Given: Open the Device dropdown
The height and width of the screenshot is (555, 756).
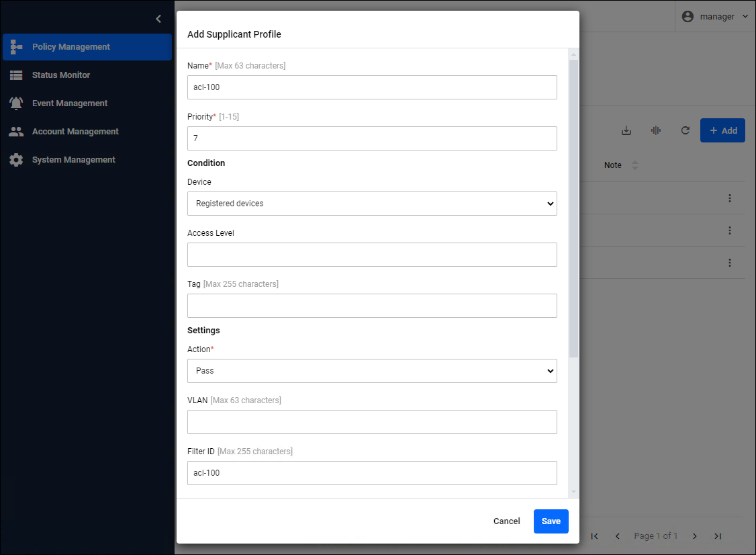Looking at the screenshot, I should pyautogui.click(x=372, y=204).
